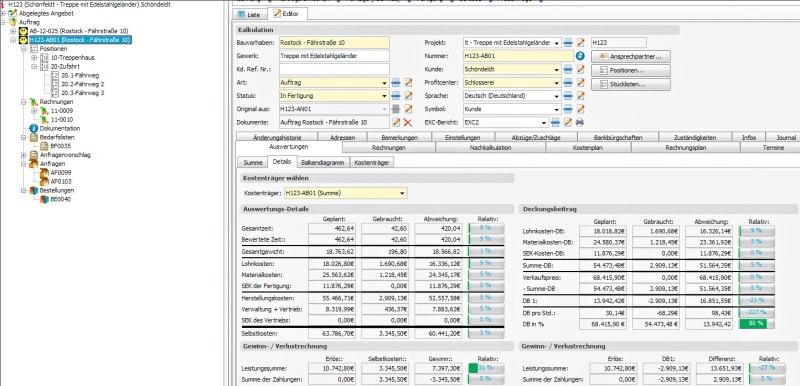Click the pencil icon next to Profitcenter

click(581, 83)
